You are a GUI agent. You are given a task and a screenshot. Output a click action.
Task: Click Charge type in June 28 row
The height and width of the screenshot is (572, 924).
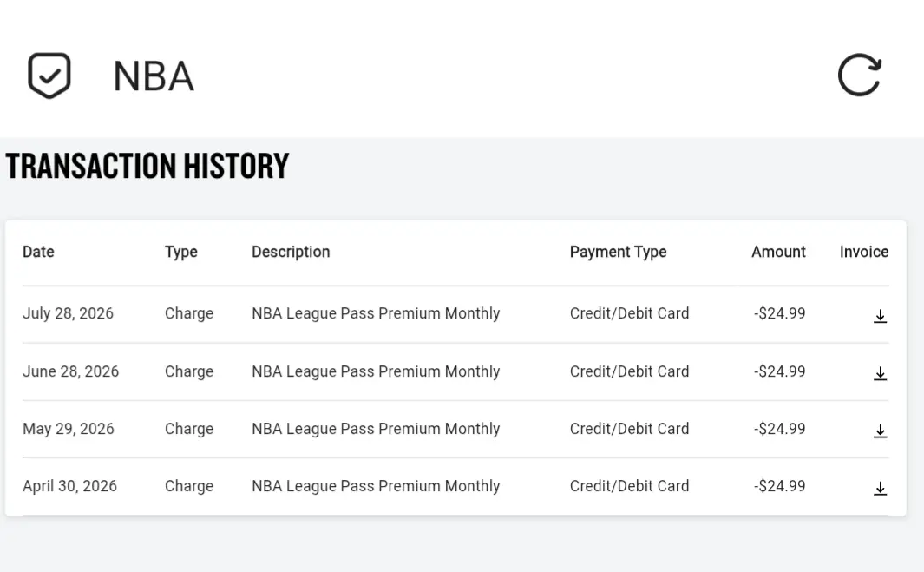tap(188, 371)
